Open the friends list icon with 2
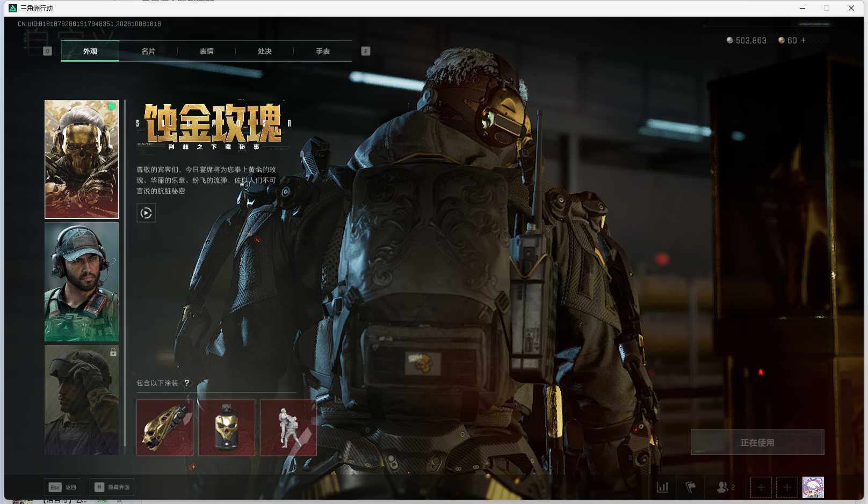868x504 pixels. [x=726, y=487]
